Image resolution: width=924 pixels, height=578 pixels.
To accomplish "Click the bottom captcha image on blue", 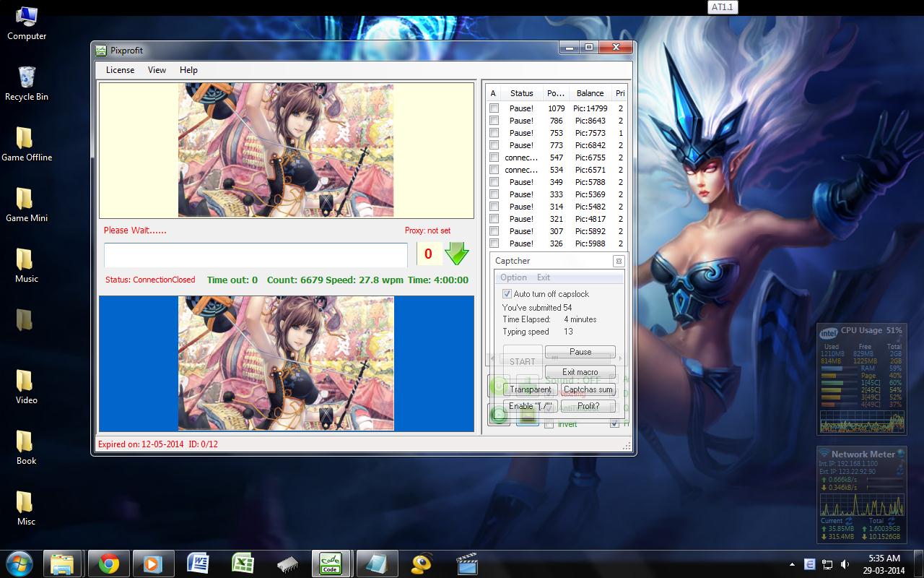I will [x=286, y=363].
